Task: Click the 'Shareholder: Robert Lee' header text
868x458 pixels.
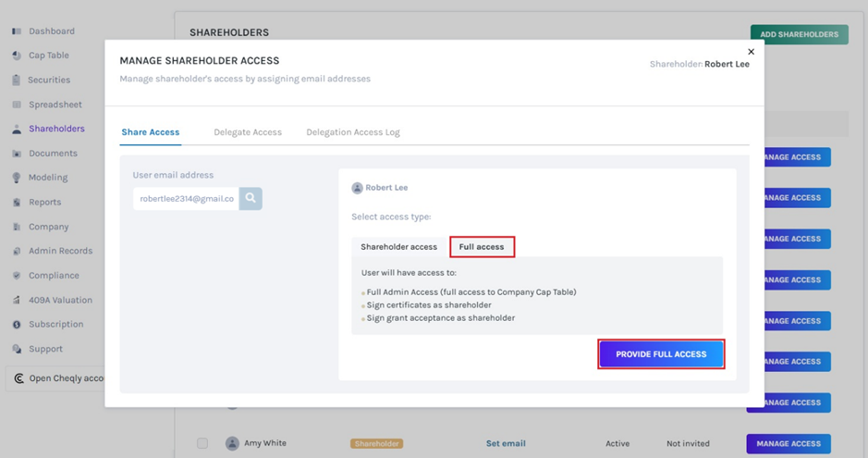Action: (699, 64)
